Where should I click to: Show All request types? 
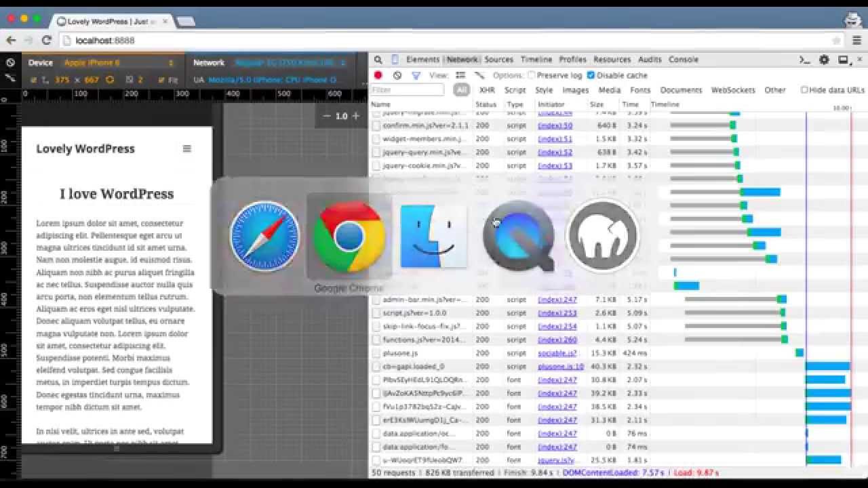coord(462,90)
